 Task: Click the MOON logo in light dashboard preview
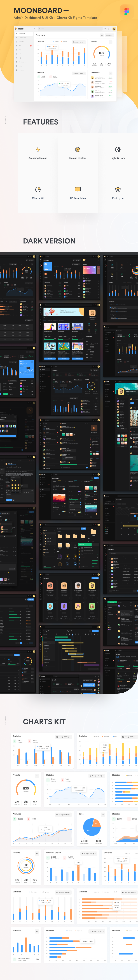click(x=19, y=29)
